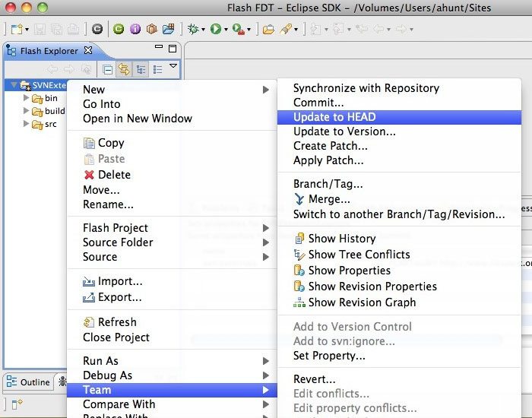The height and width of the screenshot is (418, 532).
Task: Click the green C new class icon
Action: point(119,29)
